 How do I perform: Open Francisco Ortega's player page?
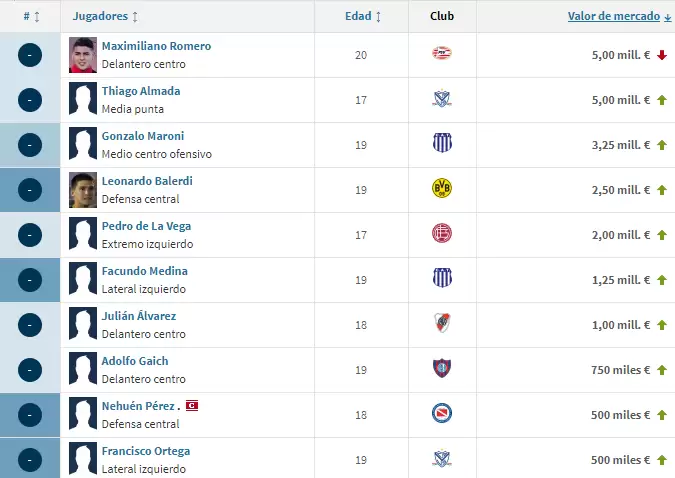[x=145, y=451]
